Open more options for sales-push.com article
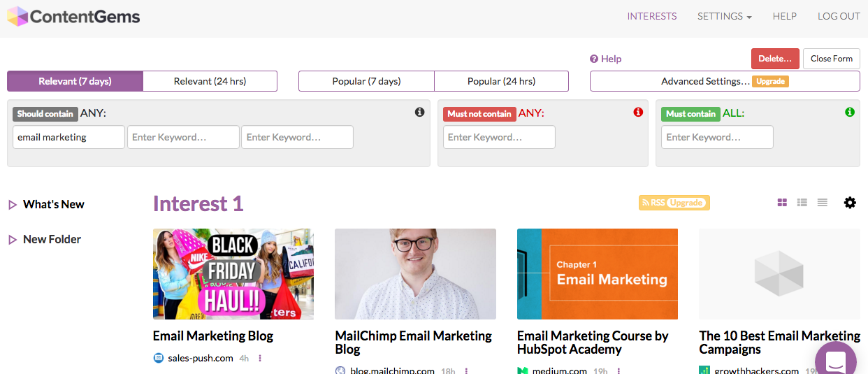This screenshot has height=374, width=868. [x=260, y=358]
